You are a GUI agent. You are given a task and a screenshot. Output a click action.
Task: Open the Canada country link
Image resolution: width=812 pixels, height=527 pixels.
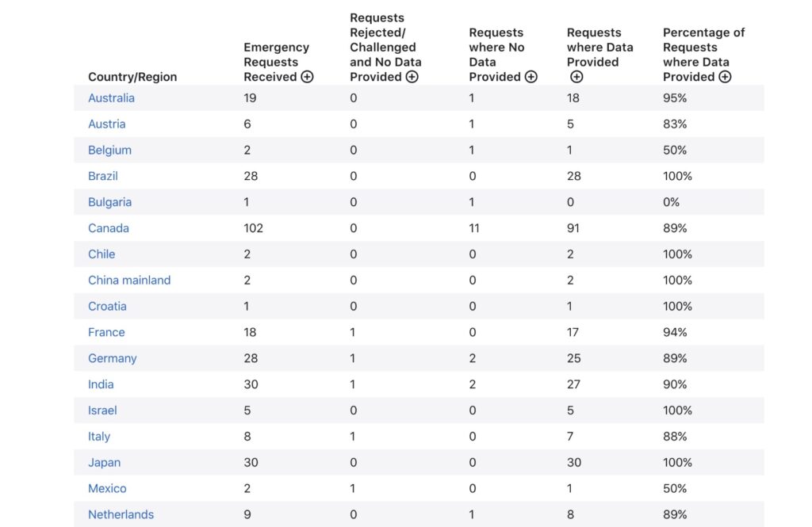pos(109,227)
